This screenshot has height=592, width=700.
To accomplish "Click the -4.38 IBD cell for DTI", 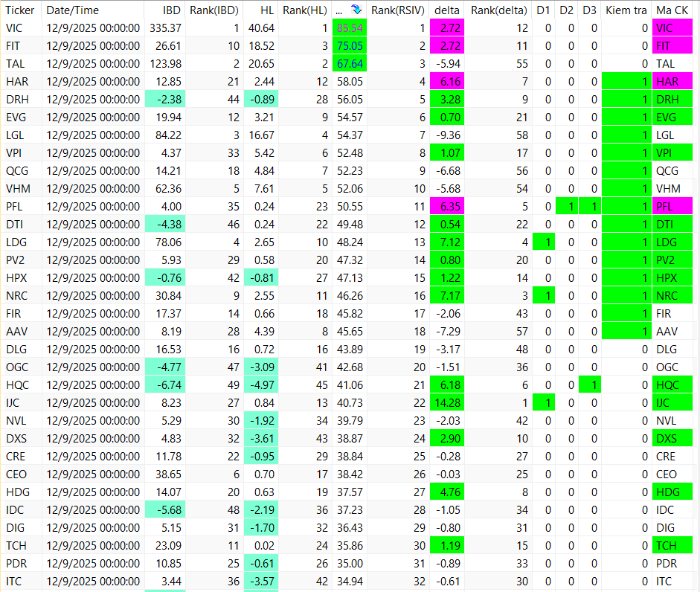I will [x=165, y=225].
